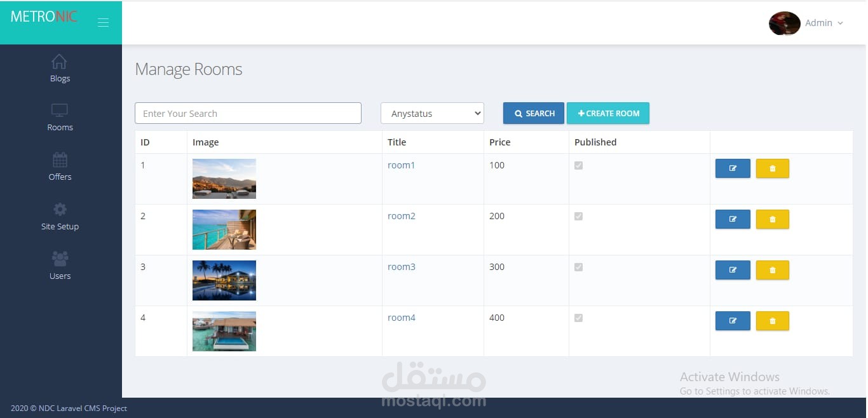Click the Search button
The height and width of the screenshot is (418, 868).
534,113
